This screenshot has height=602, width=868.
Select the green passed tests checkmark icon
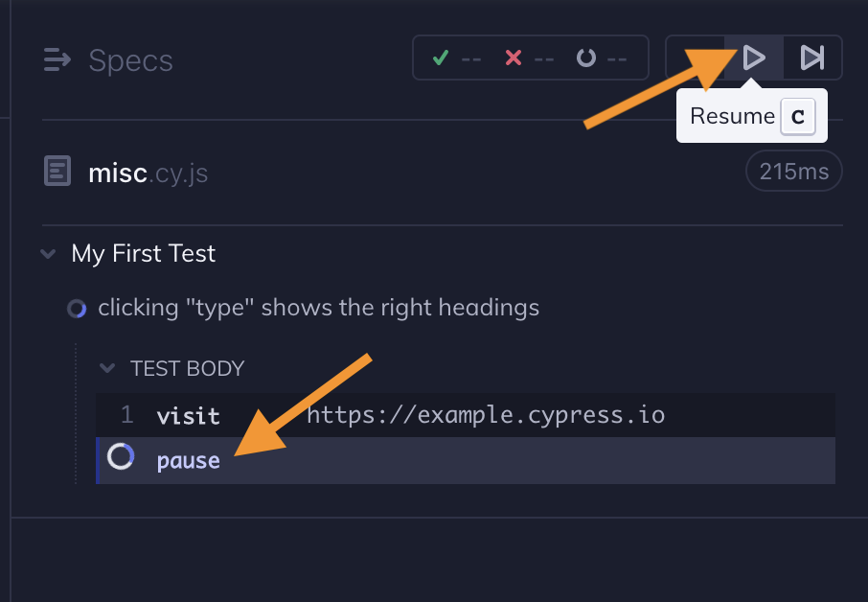pos(441,58)
